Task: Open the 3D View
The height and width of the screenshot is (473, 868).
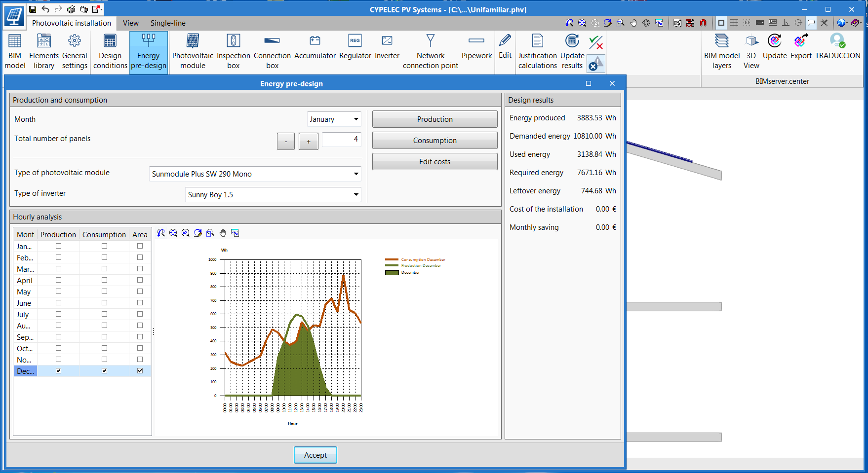Action: (x=751, y=51)
